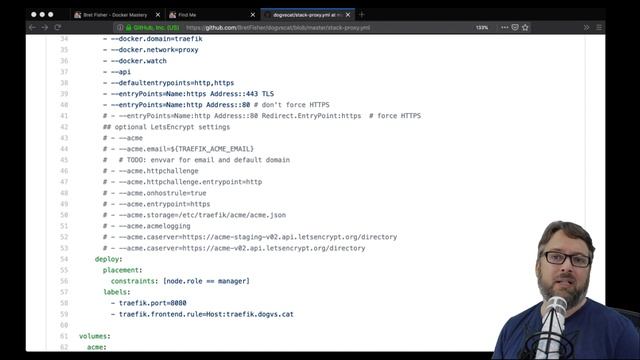Click the acme.email TRAEFIK_ACME_EMAIL line
This screenshot has width=640, height=360.
click(x=178, y=149)
